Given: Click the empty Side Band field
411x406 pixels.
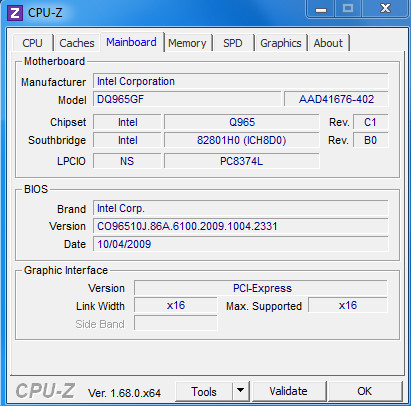Looking at the screenshot, I should click(176, 323).
